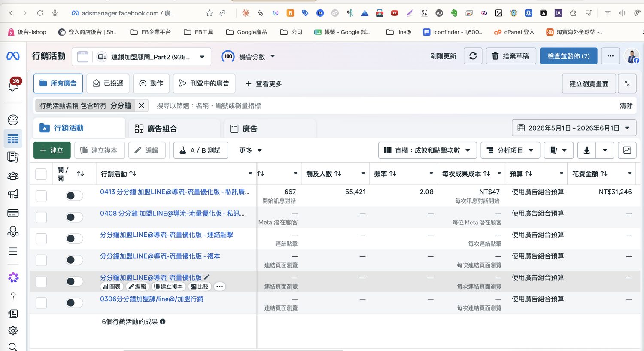The height and width of the screenshot is (351, 644).
Task: Open the 花費金額 column dropdown arrow
Action: pyautogui.click(x=629, y=174)
